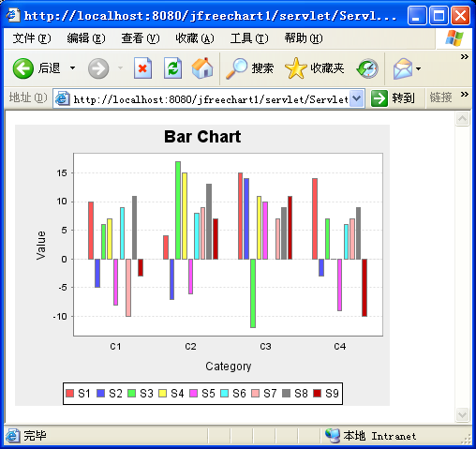This screenshot has width=476, height=449.
Task: Click the S3 green legend swatch
Action: (x=132, y=394)
